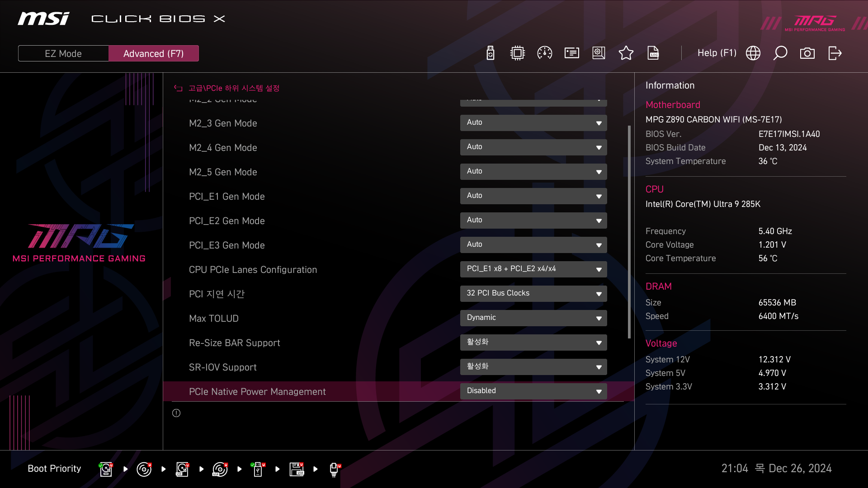Select the USB optical disc boot device
Screen dimensions: 868x488
(x=220, y=469)
